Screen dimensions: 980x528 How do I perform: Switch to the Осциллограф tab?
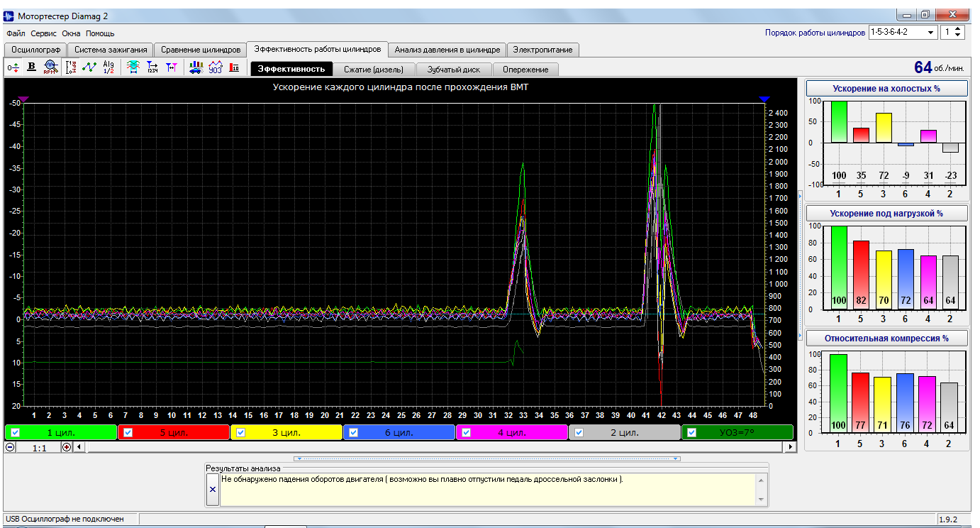(x=35, y=50)
